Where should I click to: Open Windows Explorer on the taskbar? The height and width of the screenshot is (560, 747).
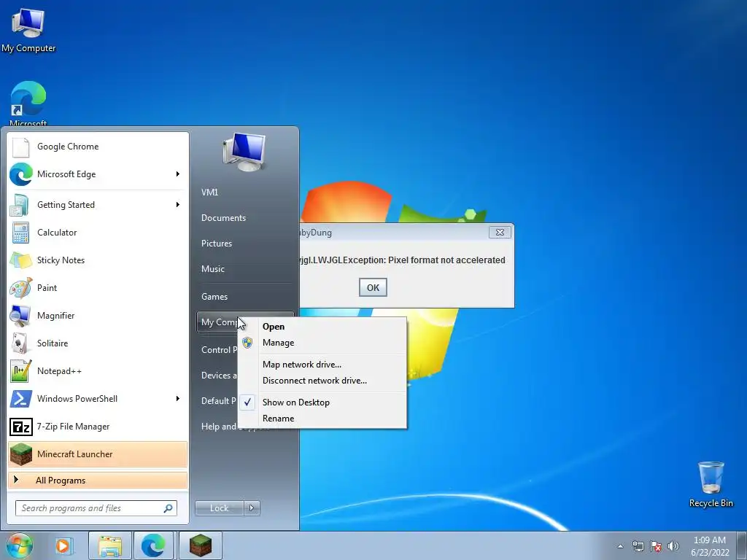[110, 545]
